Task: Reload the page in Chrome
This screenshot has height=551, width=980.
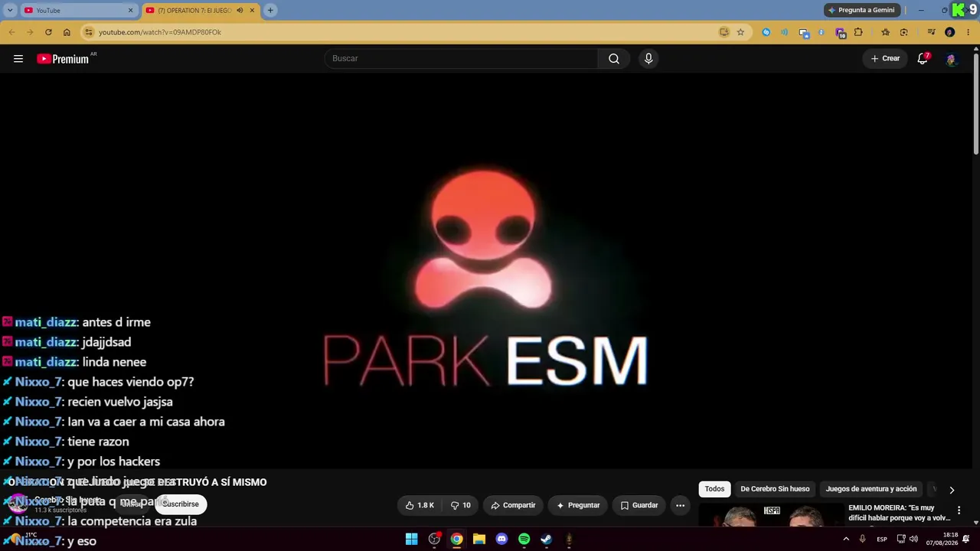Action: tap(48, 32)
